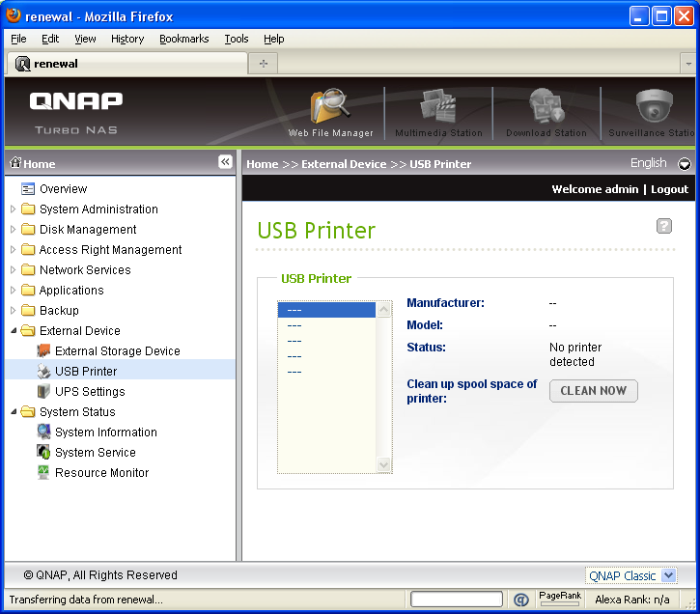The width and height of the screenshot is (700, 614).
Task: Open the English language dropdown arrow
Action: coord(684,164)
